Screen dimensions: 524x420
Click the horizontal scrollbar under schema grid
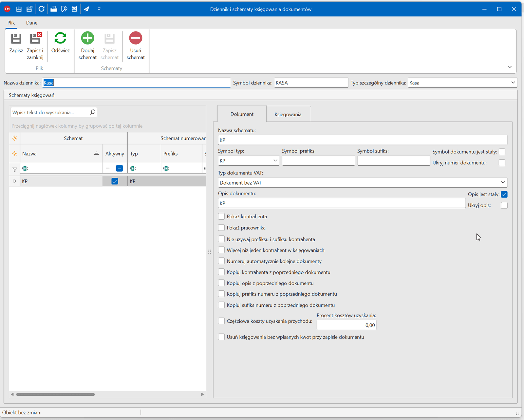coord(56,394)
